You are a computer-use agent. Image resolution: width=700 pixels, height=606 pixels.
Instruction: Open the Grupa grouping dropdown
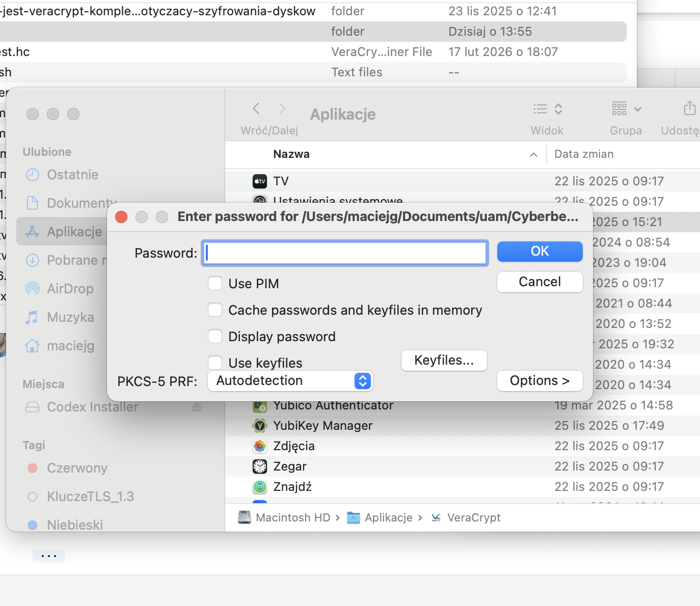click(x=627, y=109)
